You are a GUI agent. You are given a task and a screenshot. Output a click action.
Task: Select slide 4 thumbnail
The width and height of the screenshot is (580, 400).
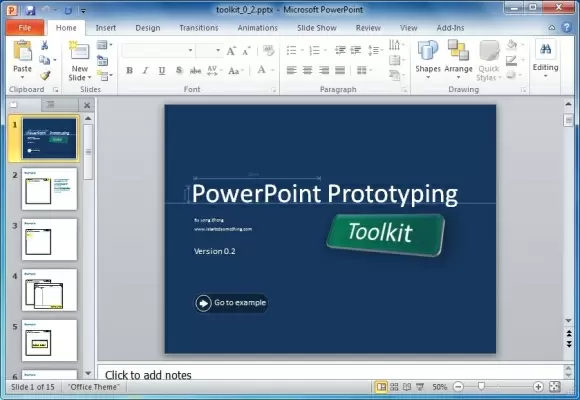coord(50,290)
